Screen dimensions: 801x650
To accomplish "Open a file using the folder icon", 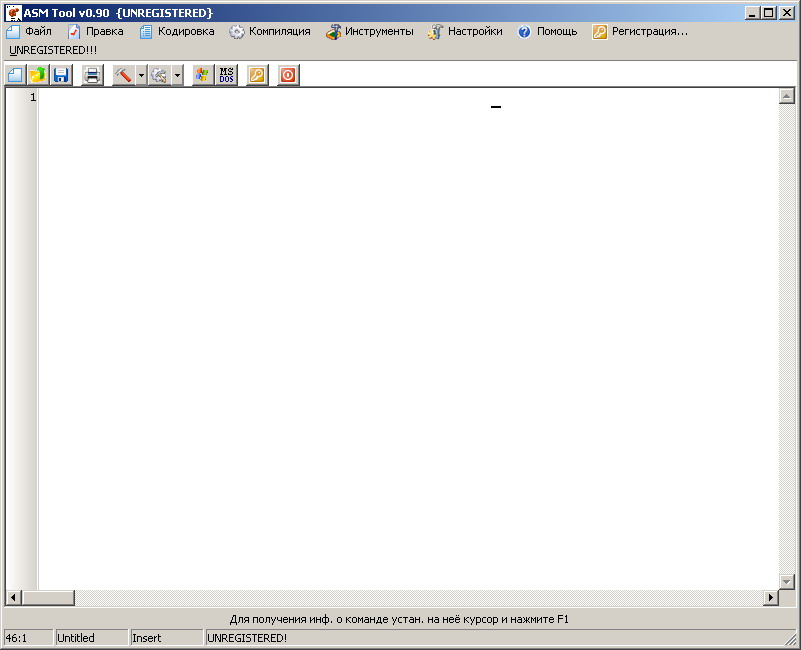I will pos(38,75).
